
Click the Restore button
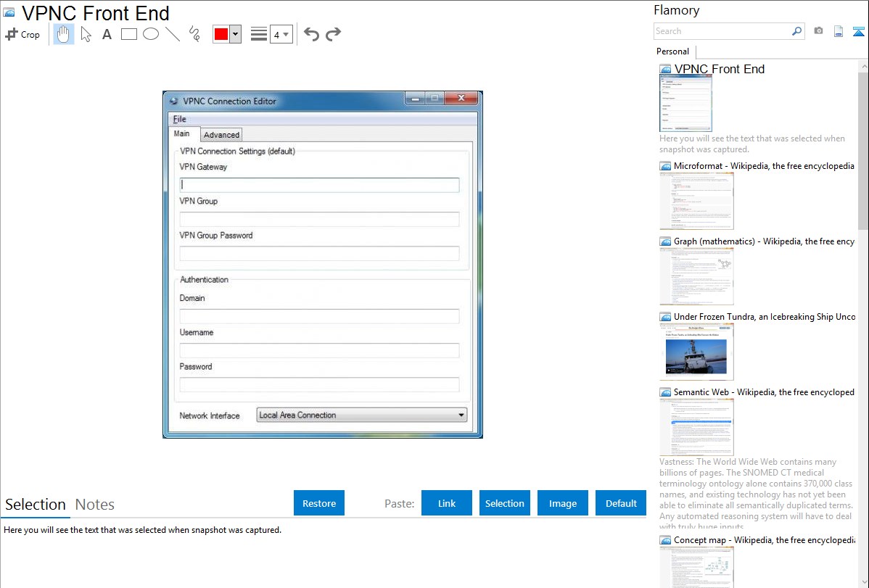tap(319, 503)
